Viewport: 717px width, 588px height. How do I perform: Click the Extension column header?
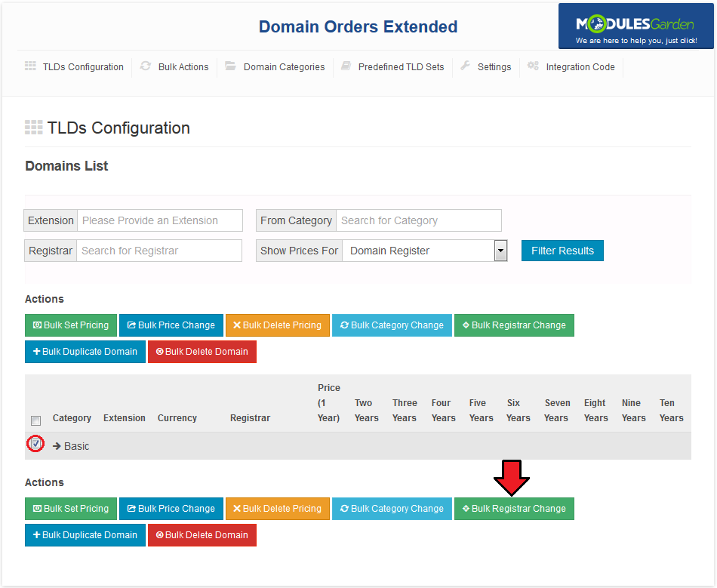(x=125, y=418)
